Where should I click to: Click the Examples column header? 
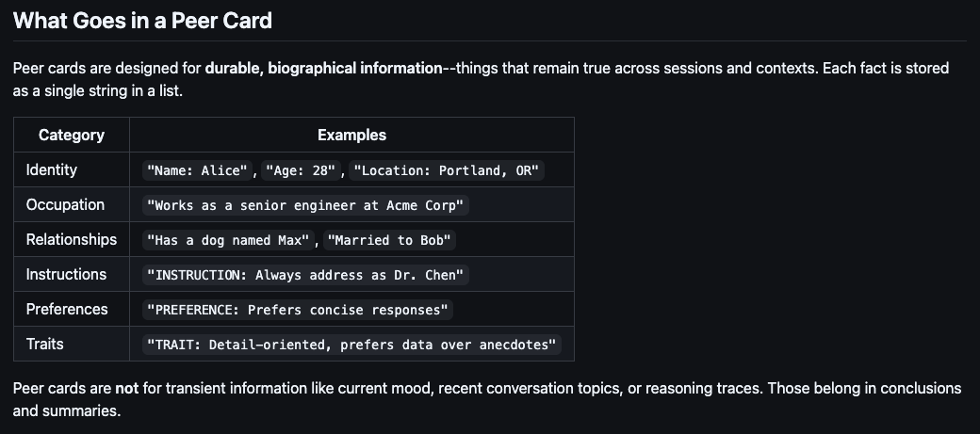pyautogui.click(x=351, y=135)
